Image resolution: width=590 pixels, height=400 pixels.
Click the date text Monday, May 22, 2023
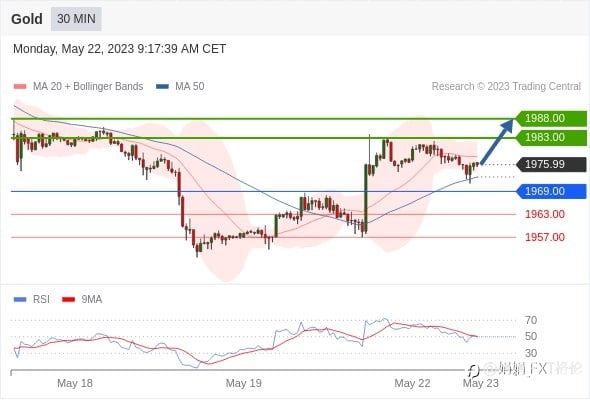point(73,49)
